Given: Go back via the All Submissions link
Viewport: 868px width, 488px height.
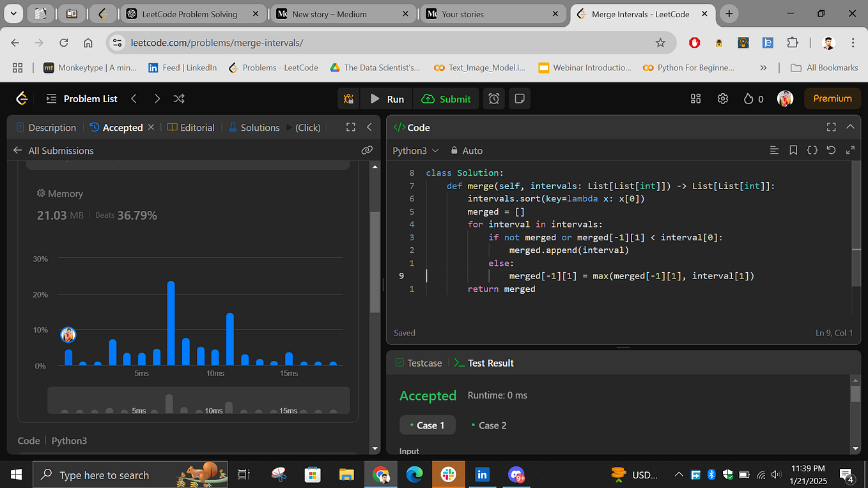Looking at the screenshot, I should [x=60, y=150].
